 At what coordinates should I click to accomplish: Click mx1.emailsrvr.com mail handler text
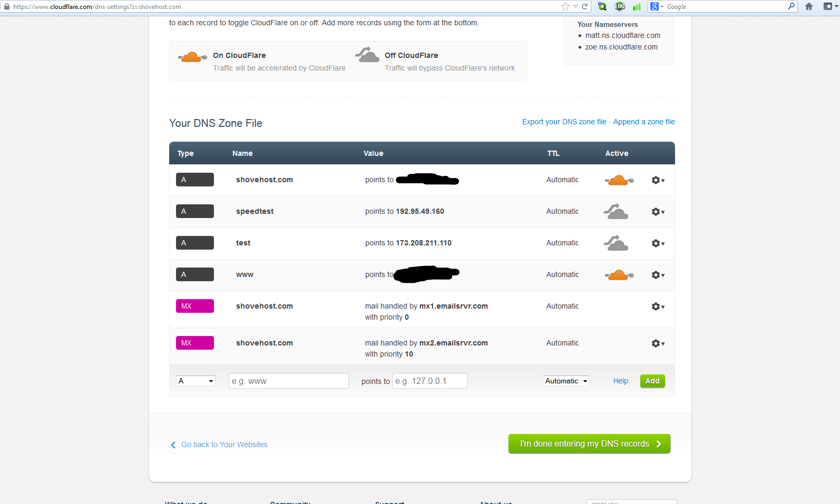click(x=453, y=306)
